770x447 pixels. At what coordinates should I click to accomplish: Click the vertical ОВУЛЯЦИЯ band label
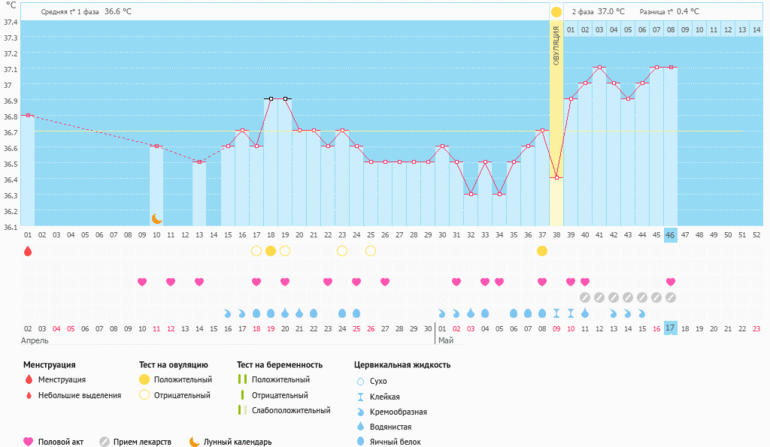click(x=556, y=50)
